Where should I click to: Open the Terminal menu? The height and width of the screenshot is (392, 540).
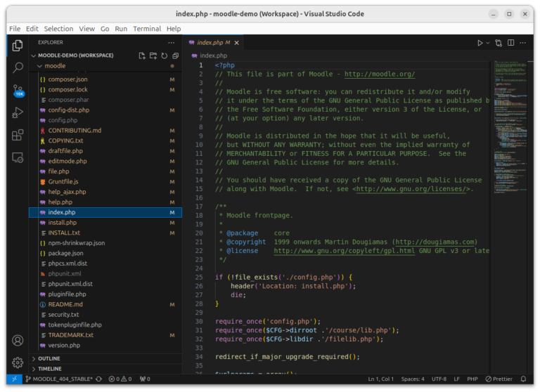click(147, 29)
